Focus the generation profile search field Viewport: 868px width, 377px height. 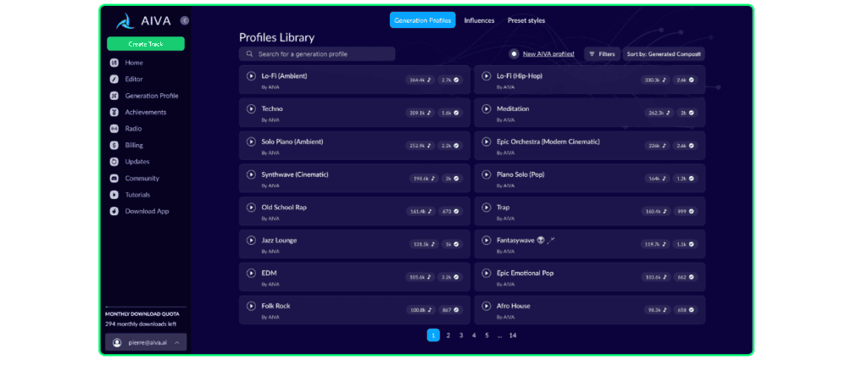click(x=317, y=54)
